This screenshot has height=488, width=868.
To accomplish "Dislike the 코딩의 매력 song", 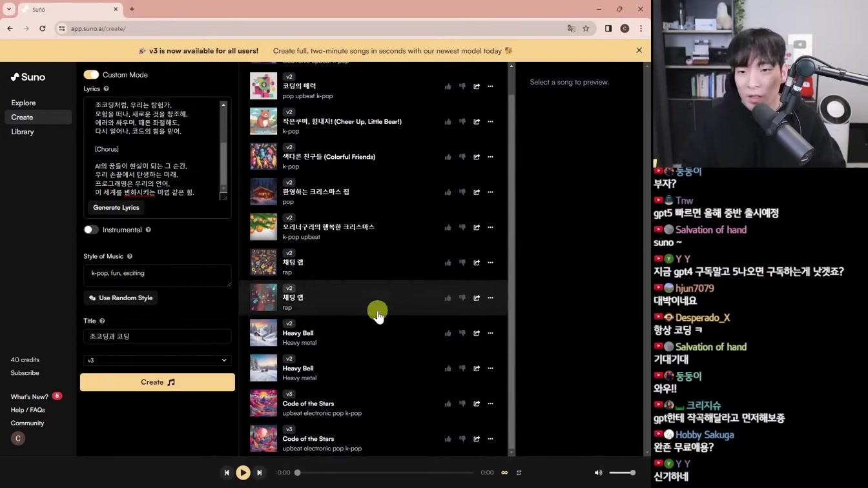I will 462,86.
